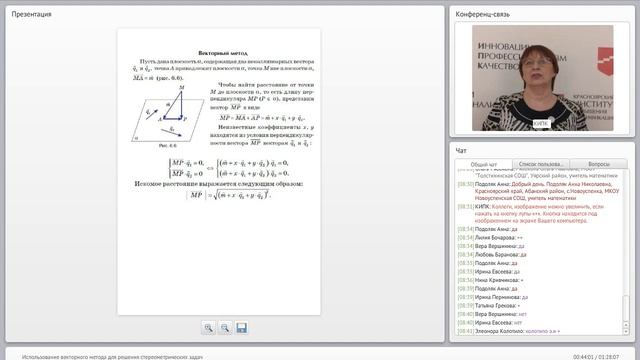
Task: Open the Список пользователей tab
Action: tap(541, 164)
